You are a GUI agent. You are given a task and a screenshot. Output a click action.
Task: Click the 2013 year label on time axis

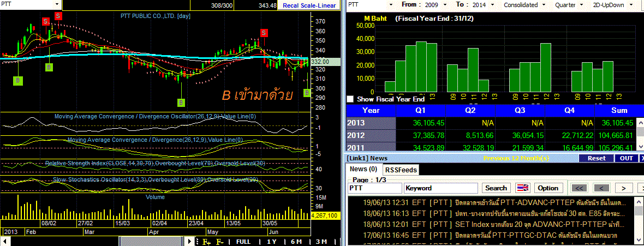[x=10, y=232]
